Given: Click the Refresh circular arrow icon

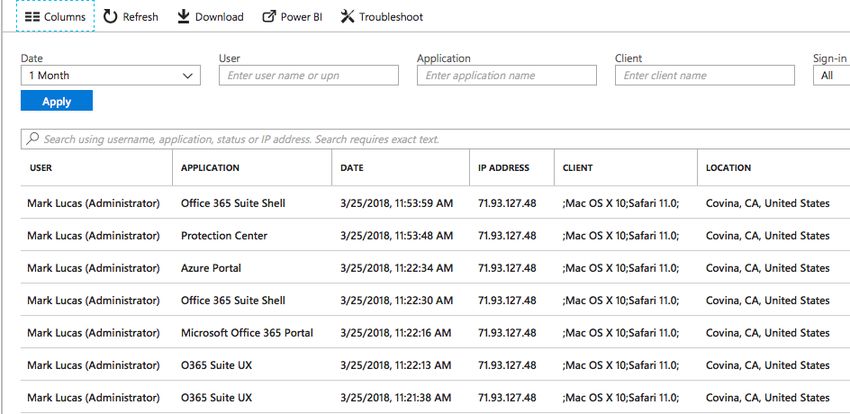Looking at the screenshot, I should pyautogui.click(x=111, y=17).
